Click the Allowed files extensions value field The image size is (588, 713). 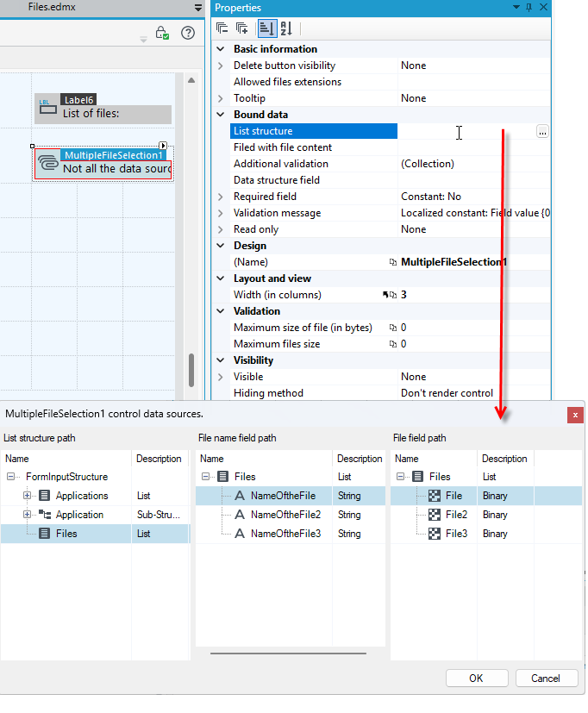[x=474, y=82]
